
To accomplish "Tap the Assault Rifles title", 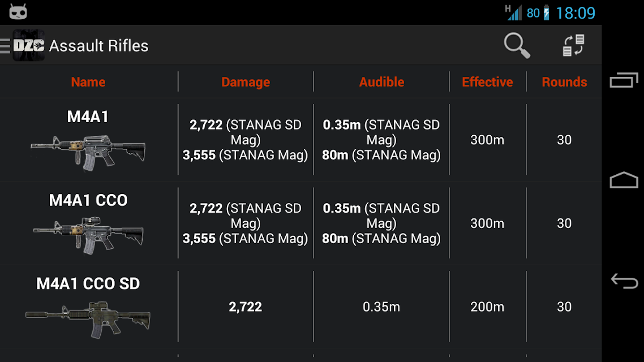I will 98,46.
